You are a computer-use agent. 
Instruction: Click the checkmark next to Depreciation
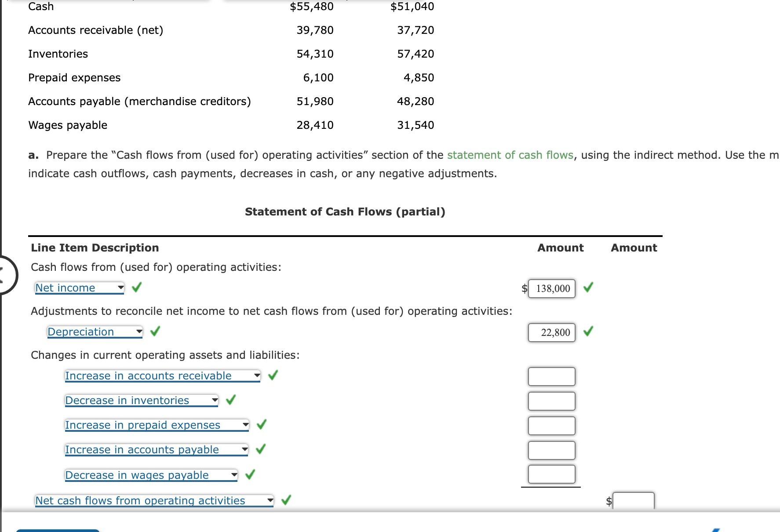[155, 332]
